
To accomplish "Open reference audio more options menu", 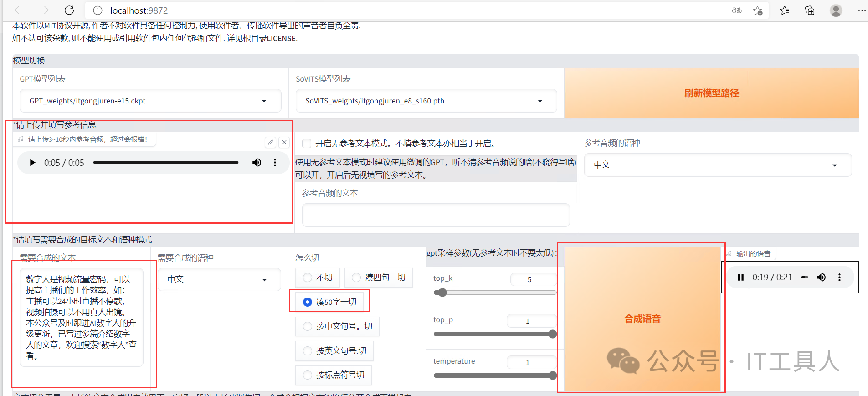I will 275,163.
